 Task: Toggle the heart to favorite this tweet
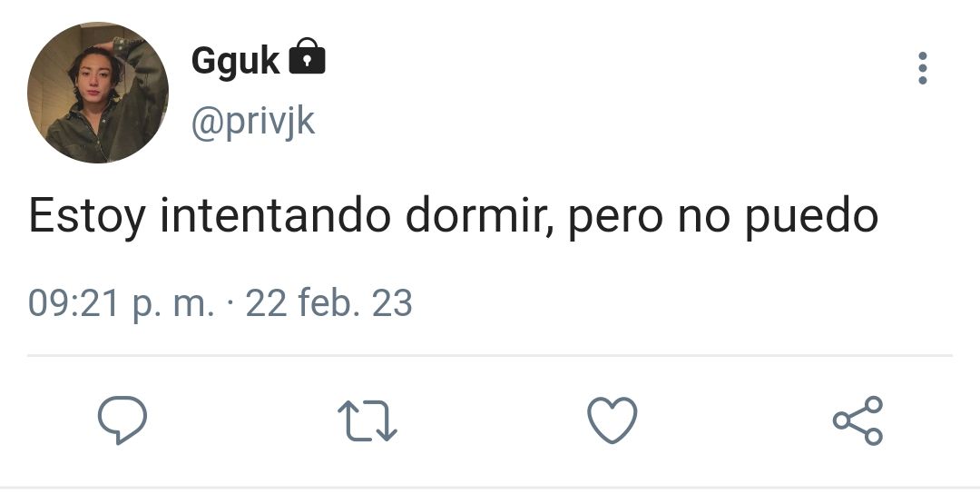pyautogui.click(x=612, y=420)
